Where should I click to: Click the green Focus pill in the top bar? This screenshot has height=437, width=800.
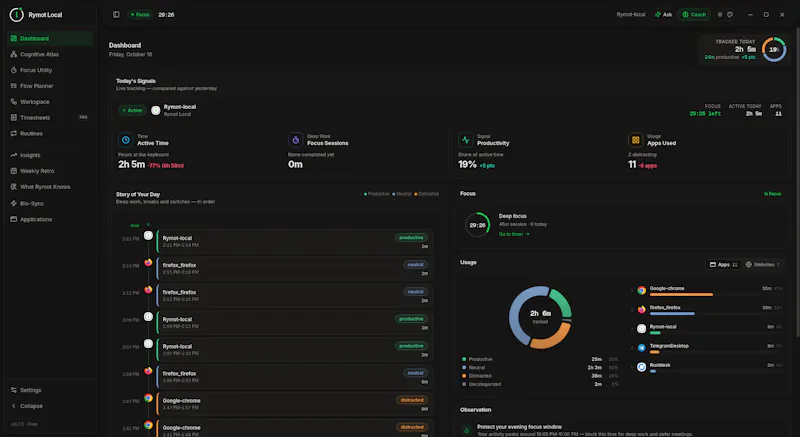pyautogui.click(x=140, y=15)
